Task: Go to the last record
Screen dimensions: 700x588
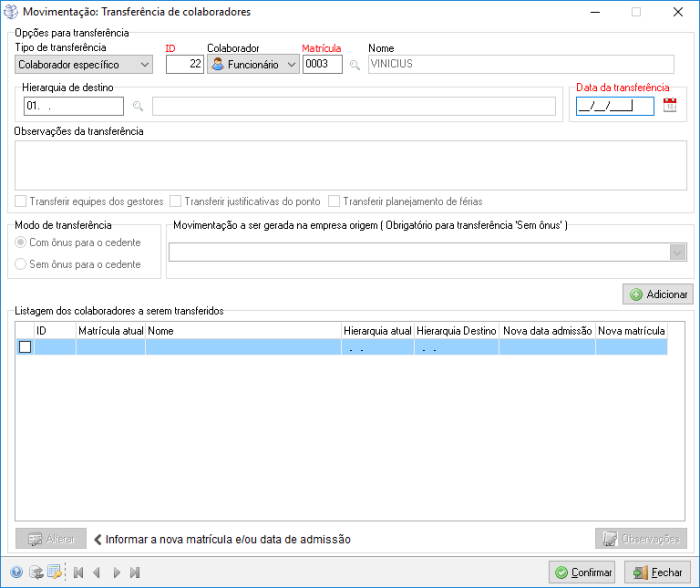Action: click(x=135, y=572)
